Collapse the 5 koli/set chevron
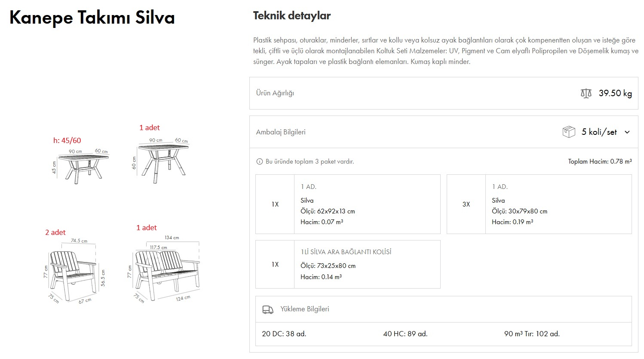 (x=627, y=132)
